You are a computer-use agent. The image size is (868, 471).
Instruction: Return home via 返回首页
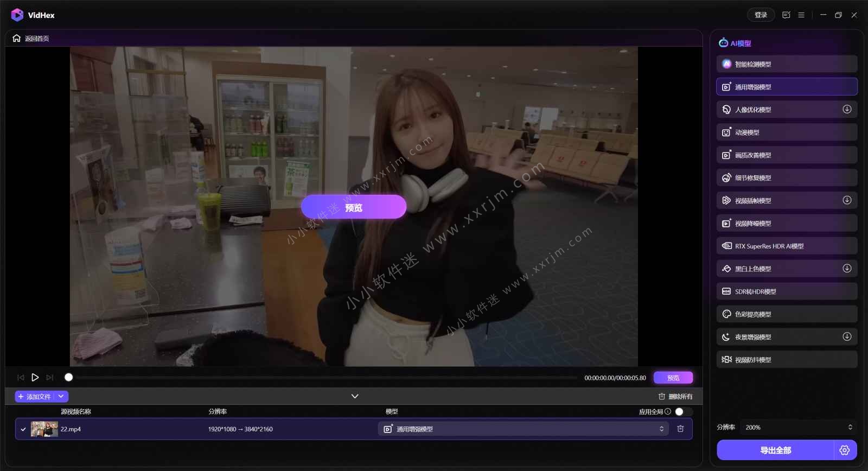(31, 39)
